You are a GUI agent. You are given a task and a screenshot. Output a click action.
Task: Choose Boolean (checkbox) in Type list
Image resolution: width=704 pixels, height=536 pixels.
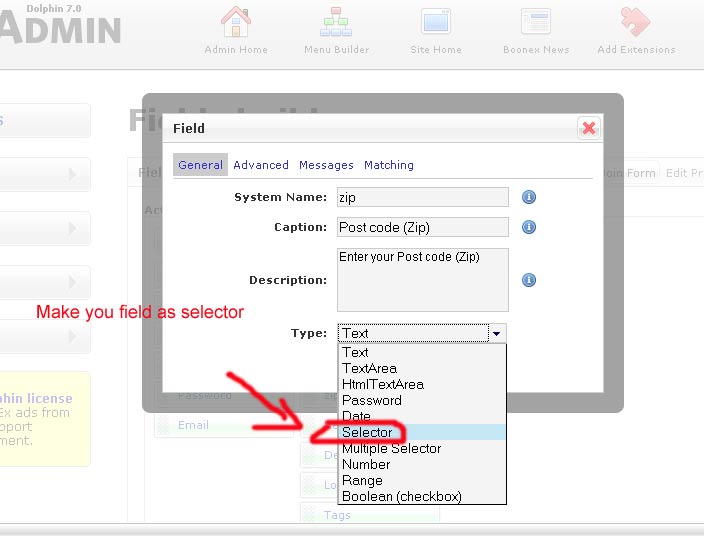click(422, 496)
